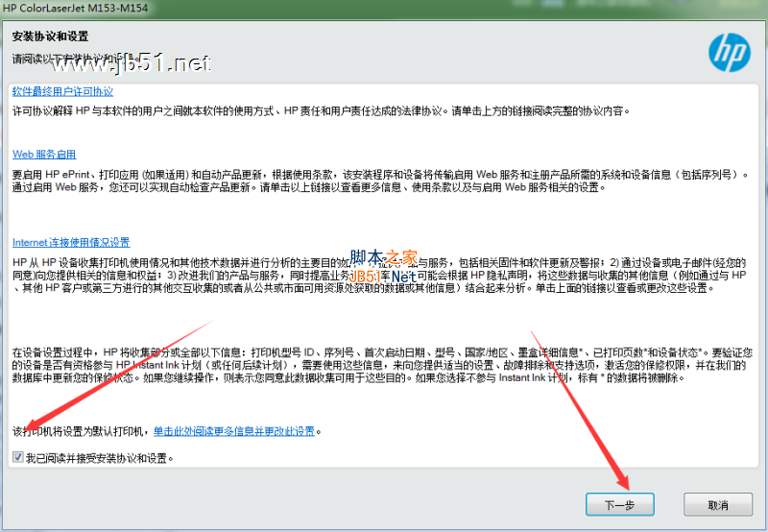
Task: Click the HP logo icon
Action: click(730, 53)
